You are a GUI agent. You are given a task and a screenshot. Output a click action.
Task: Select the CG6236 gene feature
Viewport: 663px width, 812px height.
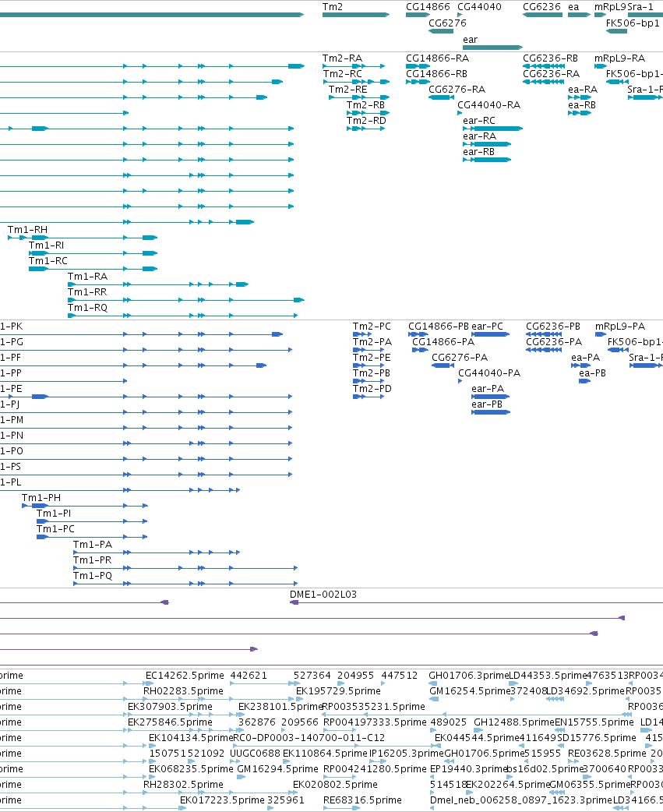(x=542, y=15)
